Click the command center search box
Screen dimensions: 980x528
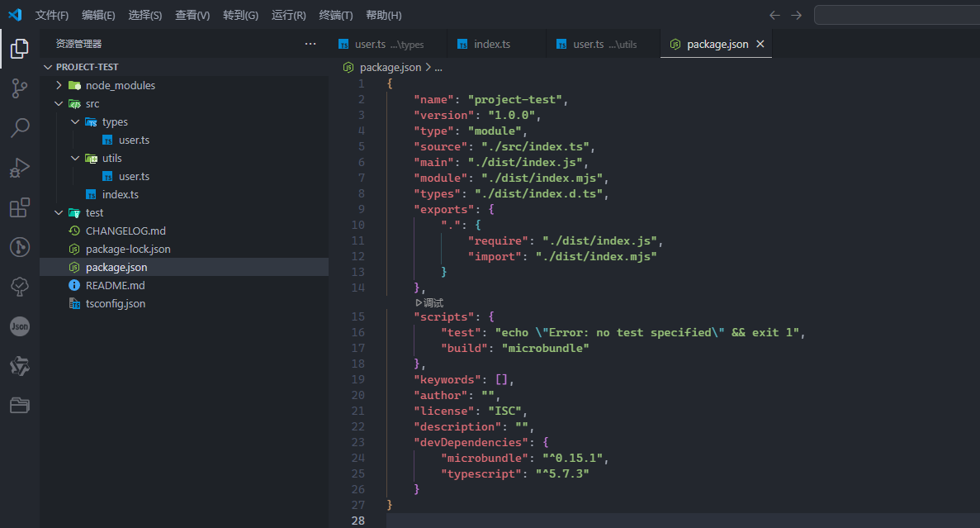point(897,15)
